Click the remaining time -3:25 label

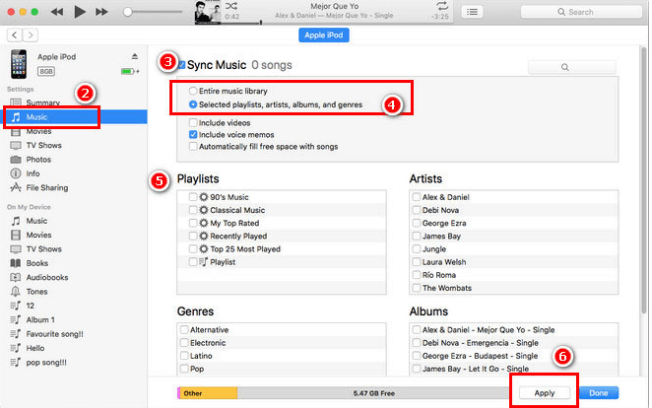(440, 17)
